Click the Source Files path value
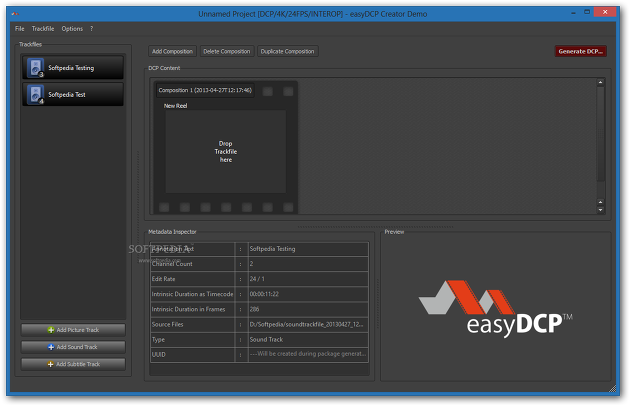 tap(308, 324)
